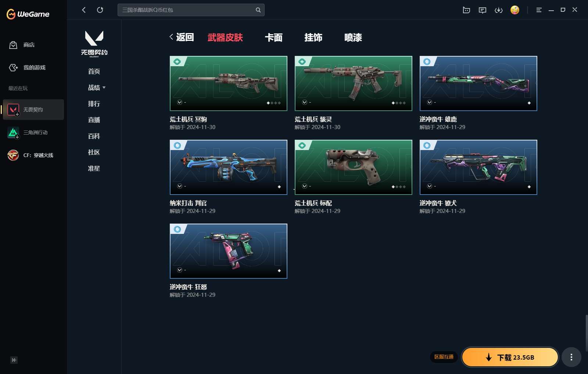This screenshot has height=374, width=588.
Task: Collapse the left sidebar with arrow icon
Action: tap(14, 360)
